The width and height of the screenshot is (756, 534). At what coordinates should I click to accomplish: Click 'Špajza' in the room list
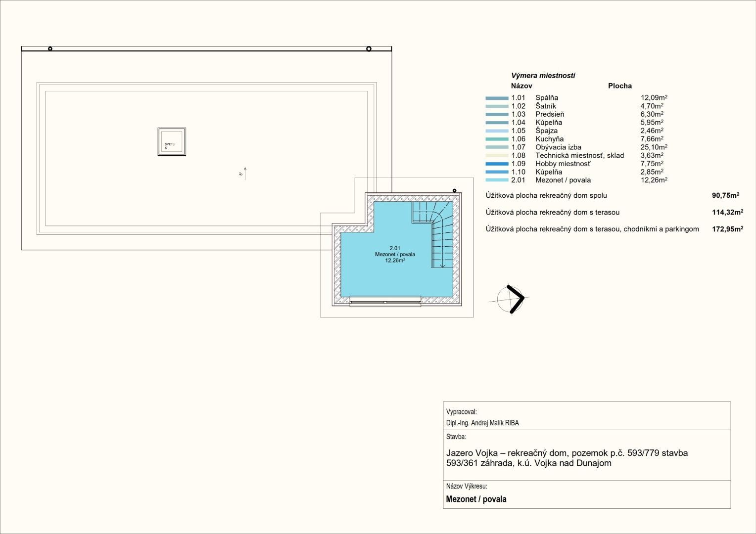(x=546, y=131)
